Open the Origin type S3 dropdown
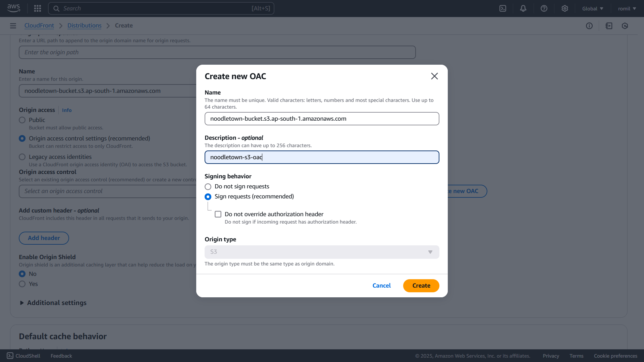This screenshot has height=362, width=644. click(322, 252)
